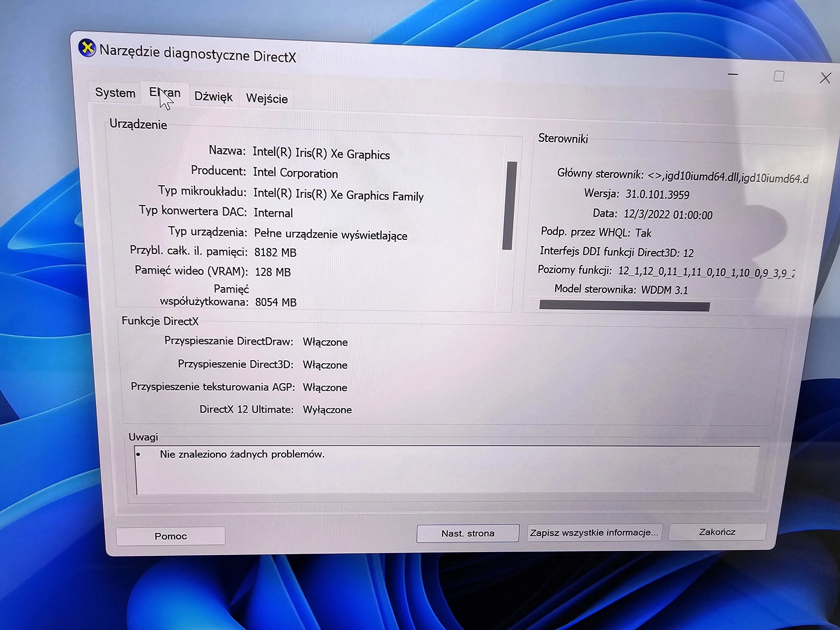Image resolution: width=840 pixels, height=630 pixels.
Task: Exit via the Zakończ button
Action: tap(717, 532)
